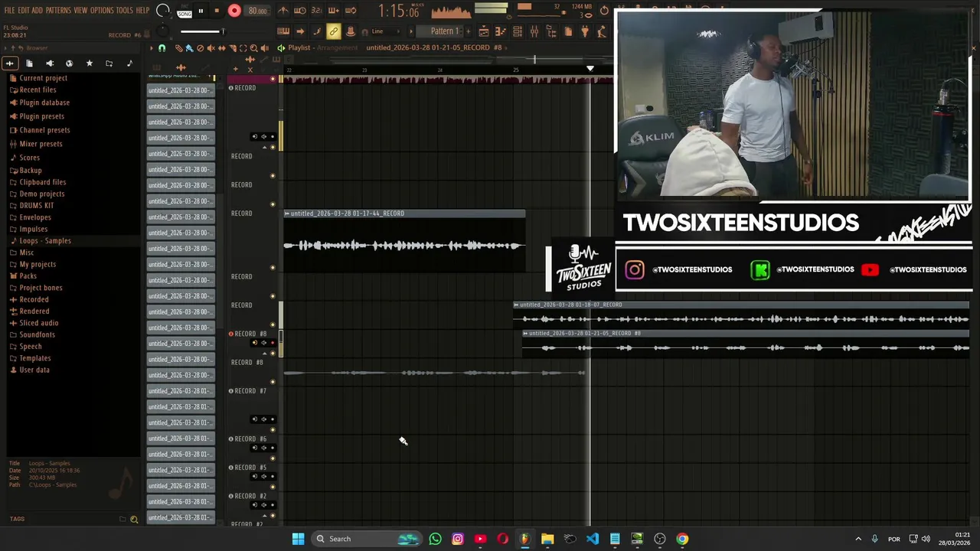Viewport: 980px width, 551px height.
Task: Open the playlist options arrow menu
Action: tap(152, 48)
